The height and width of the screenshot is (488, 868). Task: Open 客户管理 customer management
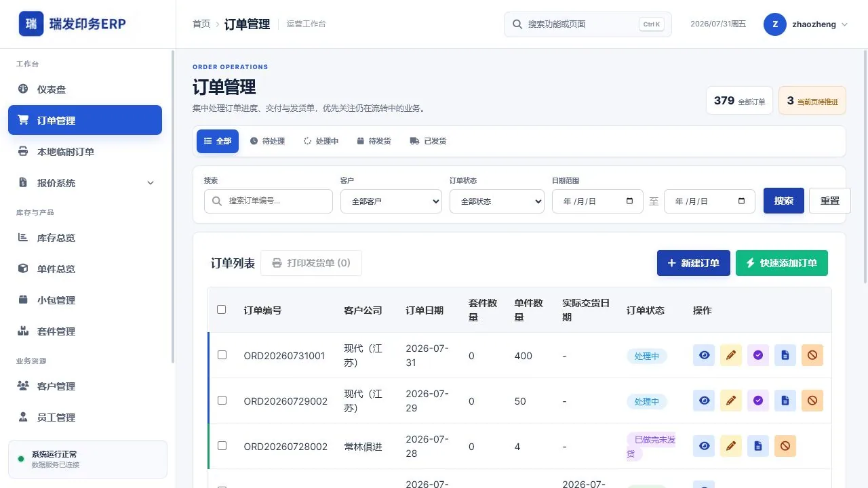click(85, 386)
